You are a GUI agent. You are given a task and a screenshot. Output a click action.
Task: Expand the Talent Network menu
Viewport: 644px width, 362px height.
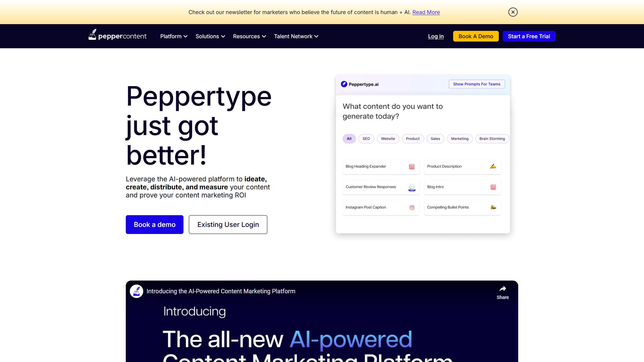click(296, 36)
